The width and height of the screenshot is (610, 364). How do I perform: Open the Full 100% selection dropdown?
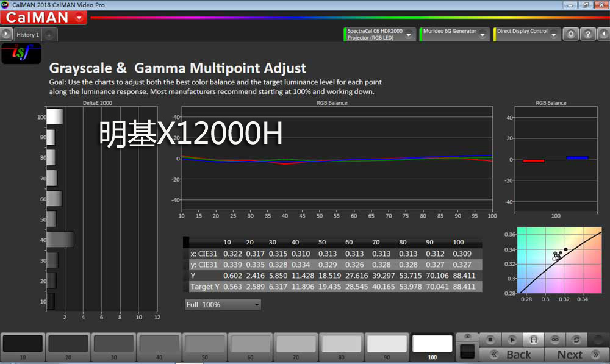click(x=257, y=304)
